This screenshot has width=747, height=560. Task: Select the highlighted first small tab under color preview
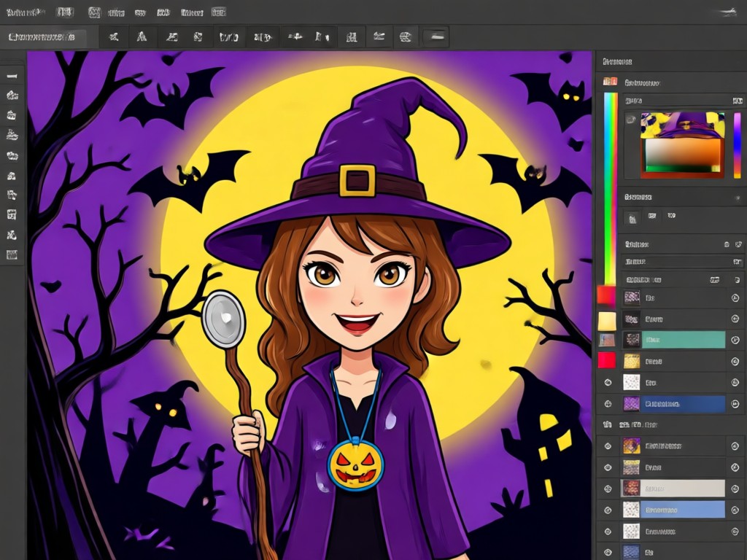tap(632, 218)
